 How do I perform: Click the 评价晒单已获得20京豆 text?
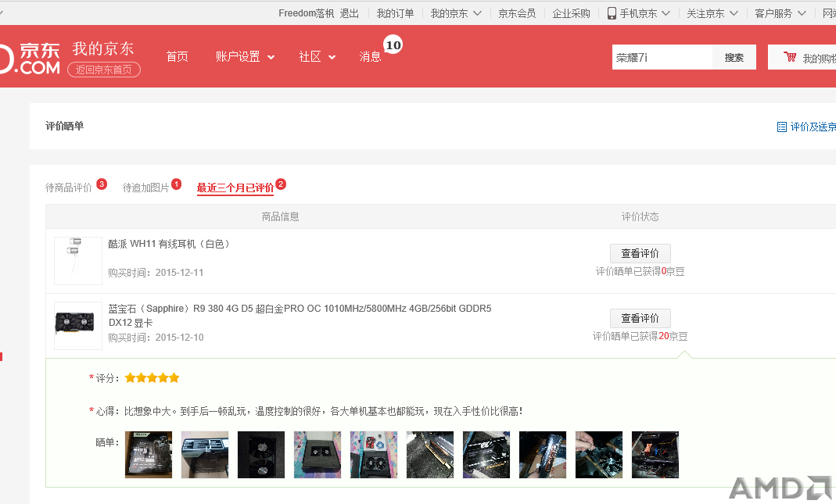640,336
